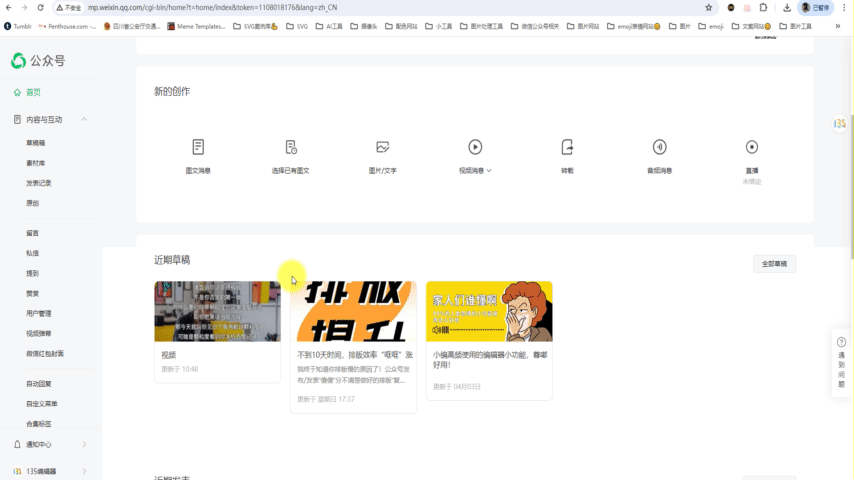Click the 视频消息 play icon
Screen dimensions: 854x480
pyautogui.click(x=475, y=147)
